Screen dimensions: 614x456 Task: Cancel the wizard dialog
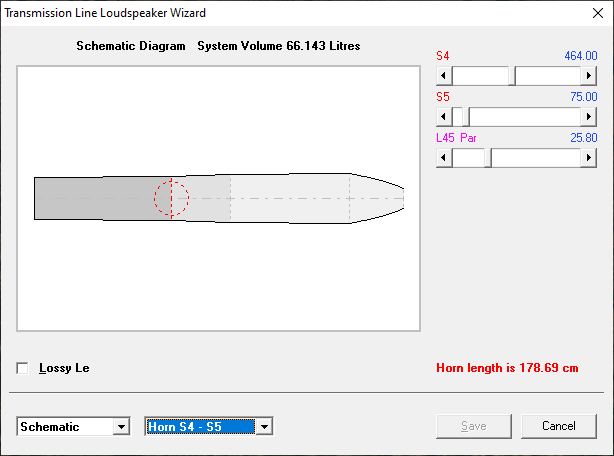[x=559, y=426]
